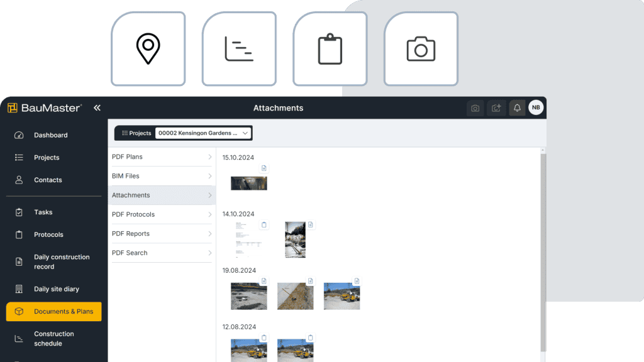The image size is (644, 362).
Task: Click the add-photo icon in the header
Action: pos(496,107)
